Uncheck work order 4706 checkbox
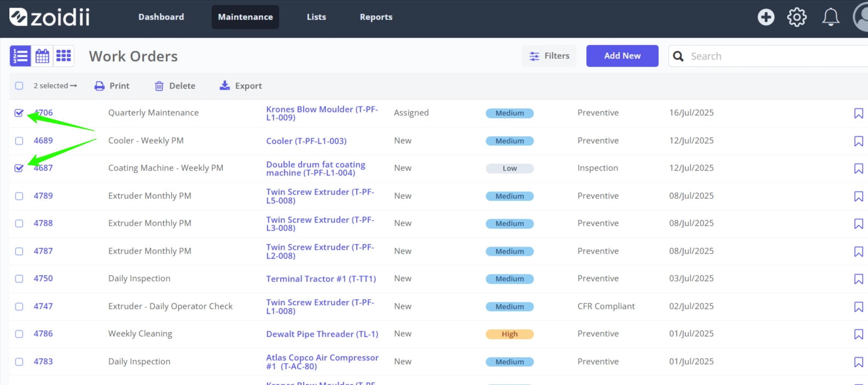The image size is (868, 385). pyautogui.click(x=19, y=113)
